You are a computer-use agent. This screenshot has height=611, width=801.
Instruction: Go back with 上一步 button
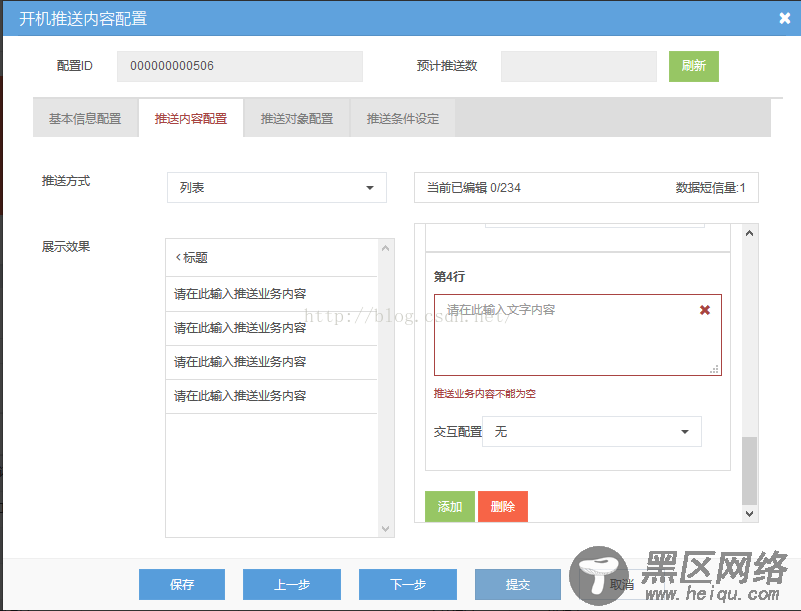(292, 584)
